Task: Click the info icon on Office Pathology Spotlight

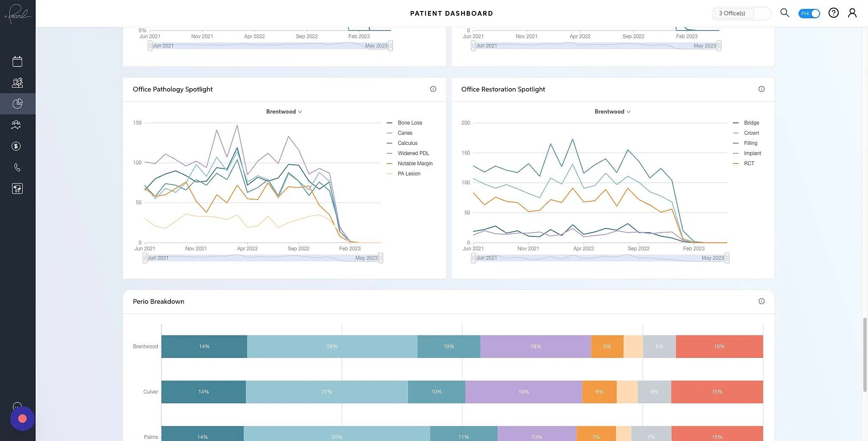Action: pos(433,89)
